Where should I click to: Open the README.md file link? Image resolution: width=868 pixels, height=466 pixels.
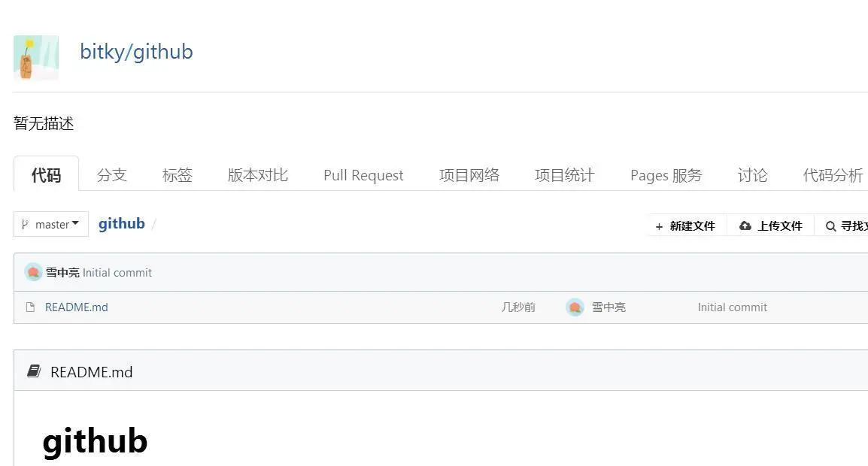[x=76, y=307]
